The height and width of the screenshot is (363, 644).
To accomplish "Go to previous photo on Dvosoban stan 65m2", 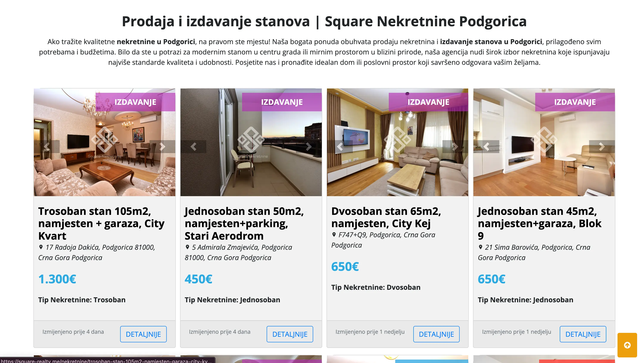I will click(340, 147).
